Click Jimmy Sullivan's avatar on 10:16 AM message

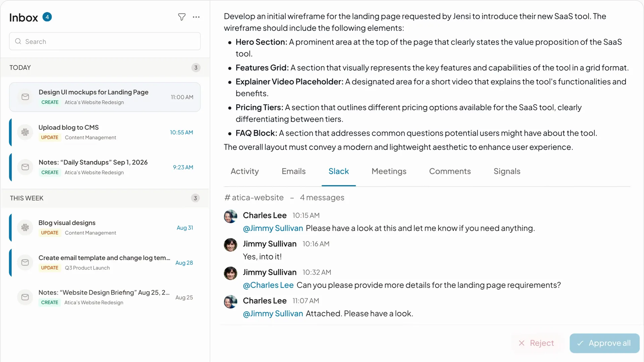pyautogui.click(x=230, y=245)
